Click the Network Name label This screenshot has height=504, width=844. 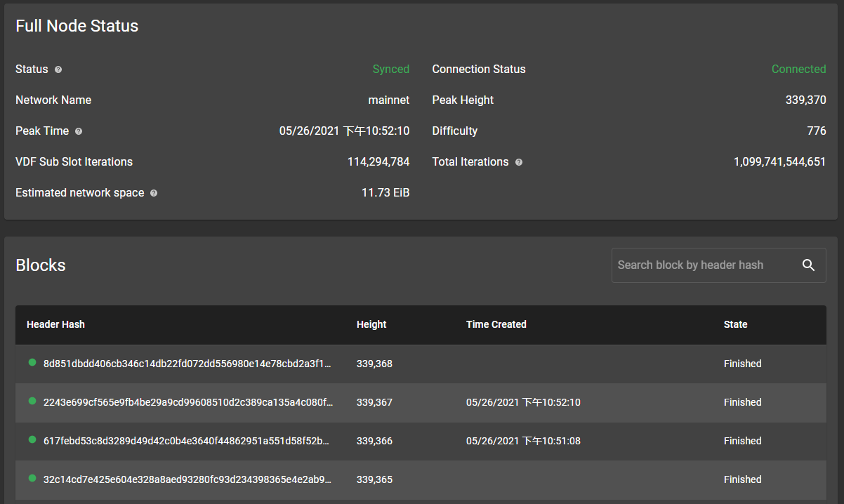pyautogui.click(x=53, y=100)
